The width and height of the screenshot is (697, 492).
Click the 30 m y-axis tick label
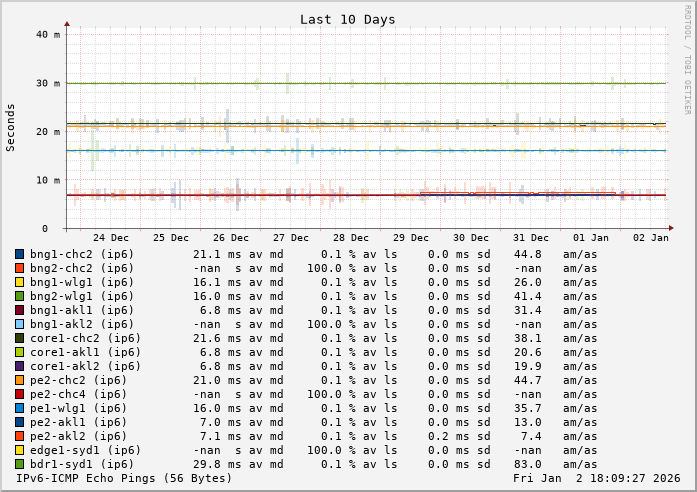pyautogui.click(x=48, y=83)
